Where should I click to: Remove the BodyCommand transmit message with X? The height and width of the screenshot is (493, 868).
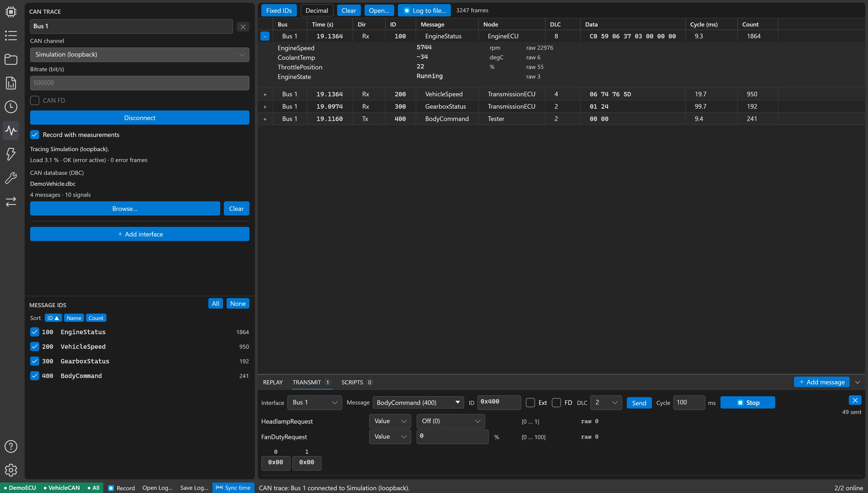(x=855, y=400)
